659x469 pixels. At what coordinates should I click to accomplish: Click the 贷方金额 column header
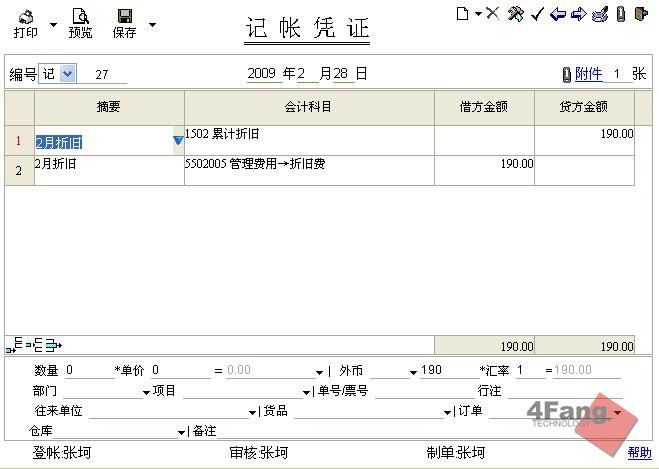click(x=584, y=107)
